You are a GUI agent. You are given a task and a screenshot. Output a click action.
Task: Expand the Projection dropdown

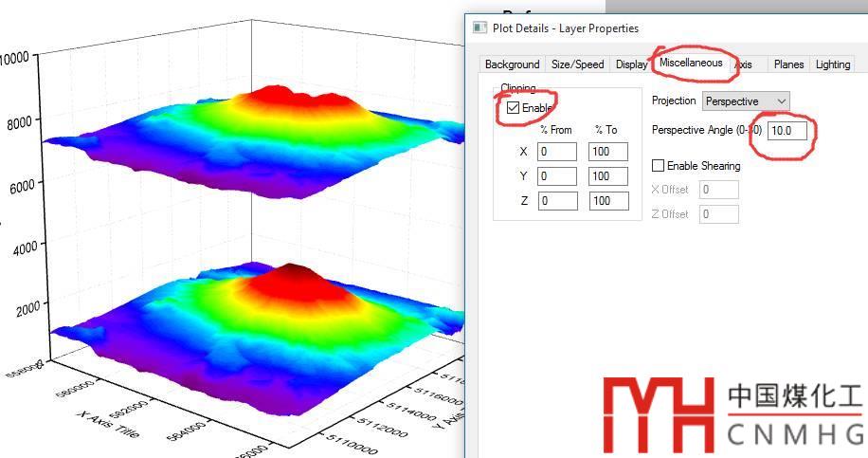point(746,101)
